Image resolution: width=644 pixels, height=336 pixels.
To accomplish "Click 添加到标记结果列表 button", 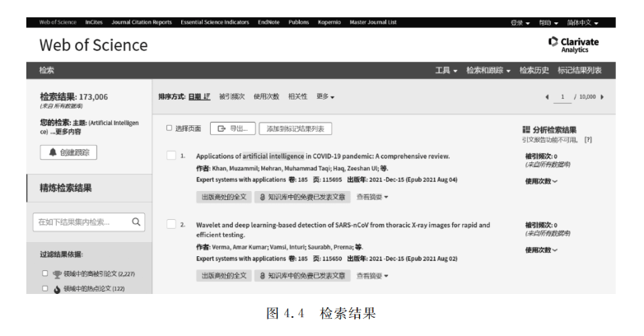I will tap(296, 128).
